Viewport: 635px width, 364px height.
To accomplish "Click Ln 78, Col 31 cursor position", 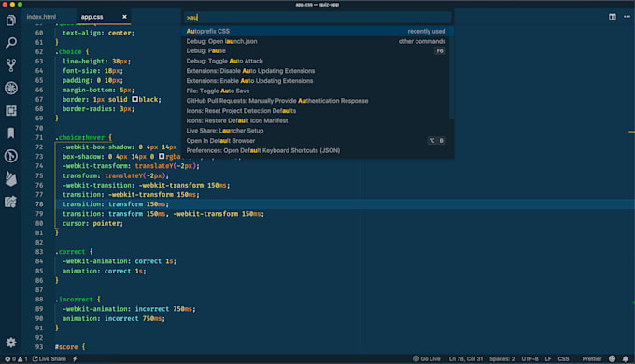I will [466, 358].
